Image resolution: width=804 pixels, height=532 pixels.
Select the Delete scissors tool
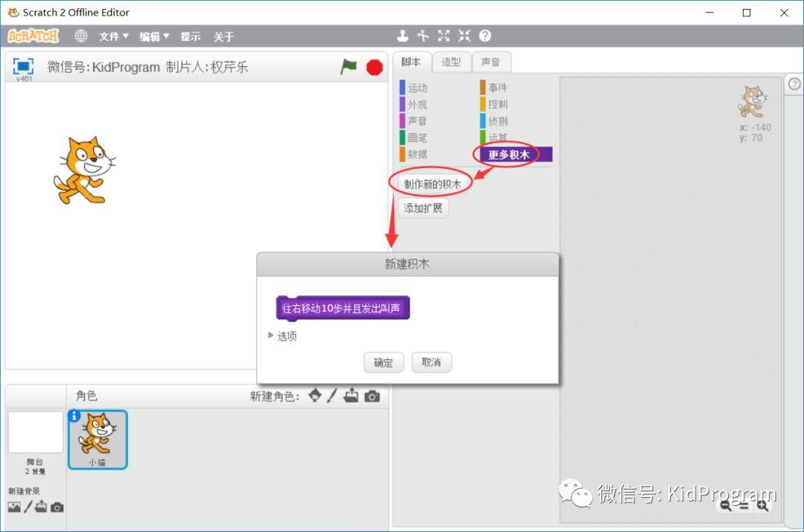(x=423, y=36)
